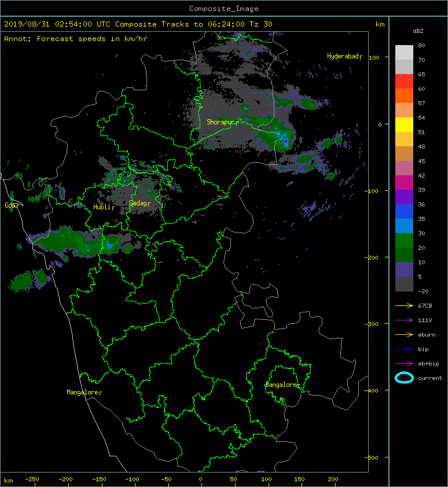The height and width of the screenshot is (487, 448).
Task: Click the km unit label at bottom left
Action: [9, 481]
